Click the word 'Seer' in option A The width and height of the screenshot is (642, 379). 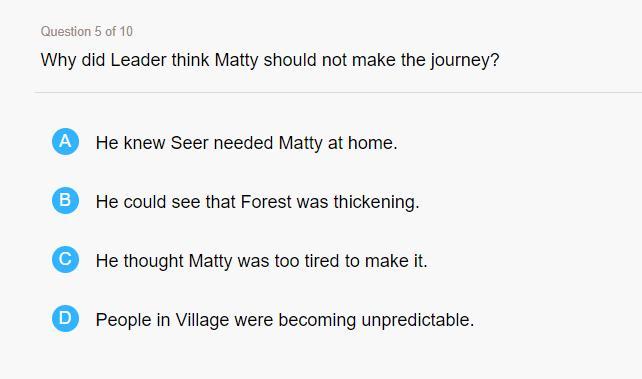pyautogui.click(x=189, y=143)
